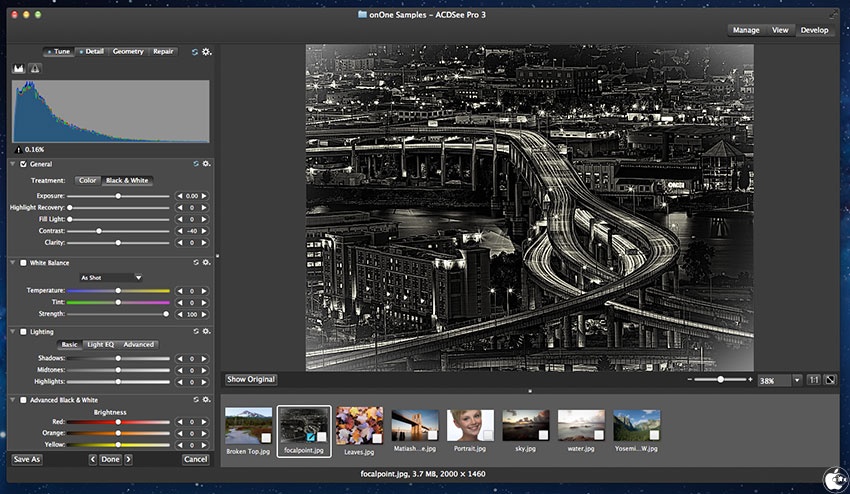Click the Contrast slider handle
The width and height of the screenshot is (850, 494).
tap(98, 230)
